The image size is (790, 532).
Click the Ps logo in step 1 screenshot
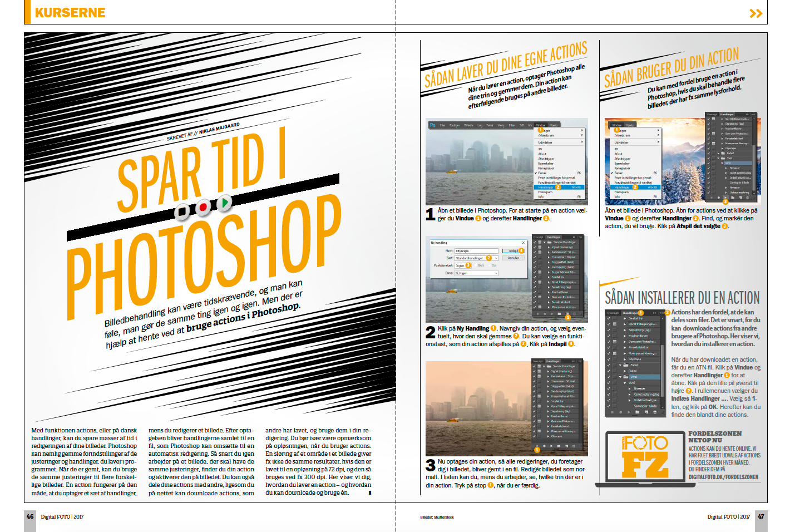click(432, 125)
